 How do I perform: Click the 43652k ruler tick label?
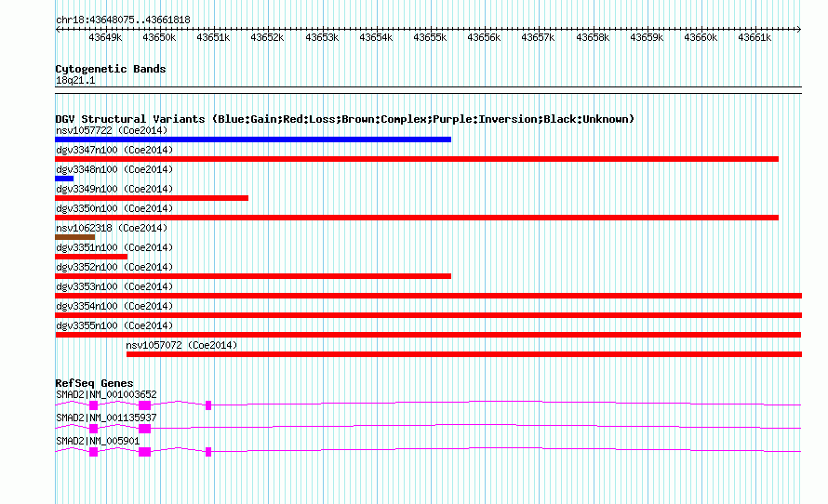[x=267, y=37]
